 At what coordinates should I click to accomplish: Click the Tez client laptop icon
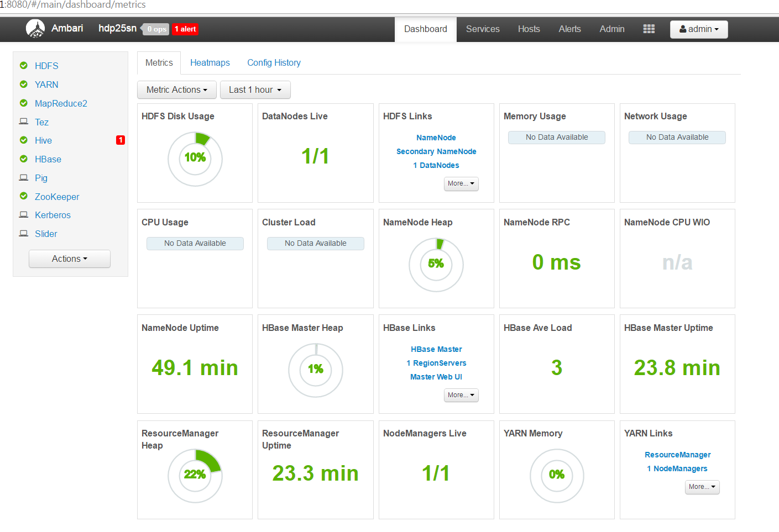point(24,121)
